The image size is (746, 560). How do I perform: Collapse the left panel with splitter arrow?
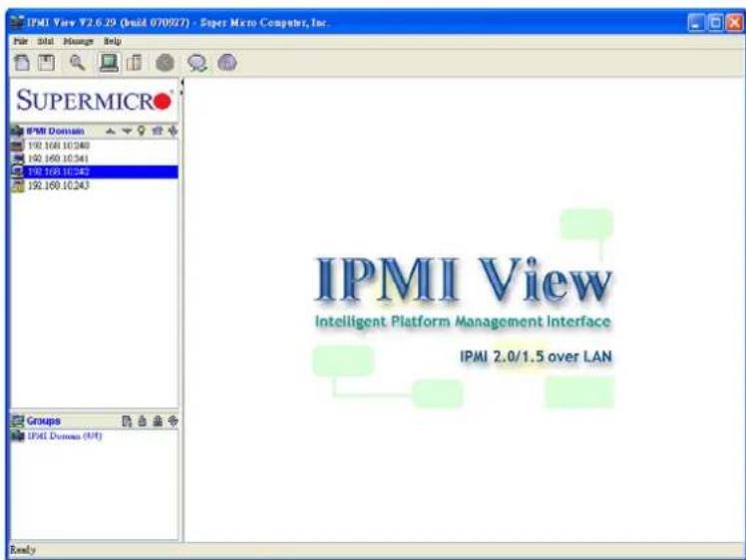182,83
